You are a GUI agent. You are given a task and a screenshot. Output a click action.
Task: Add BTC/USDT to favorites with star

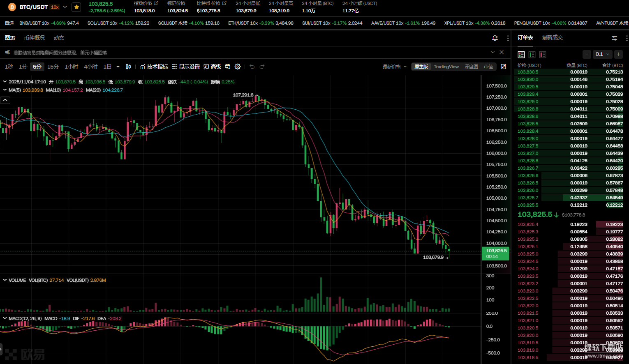pyautogui.click(x=76, y=7)
